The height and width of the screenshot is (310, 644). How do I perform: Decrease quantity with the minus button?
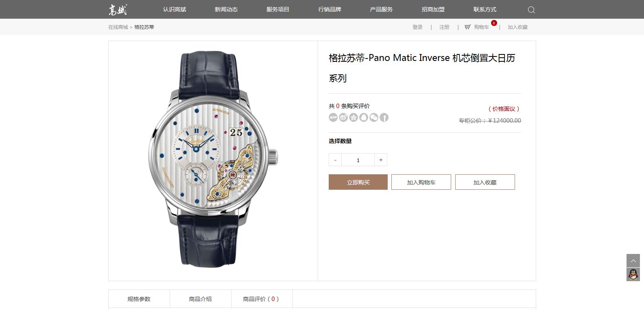point(335,160)
